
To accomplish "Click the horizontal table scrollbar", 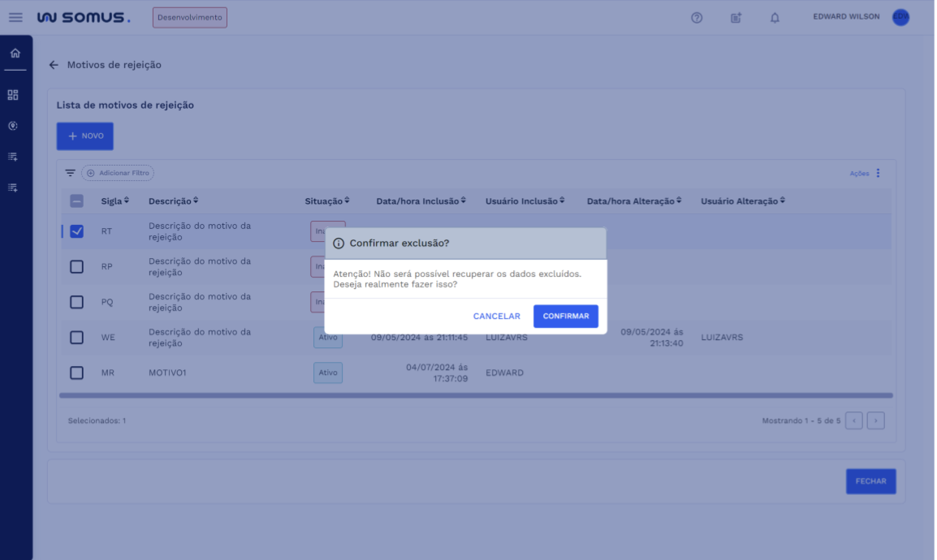I will tap(476, 396).
